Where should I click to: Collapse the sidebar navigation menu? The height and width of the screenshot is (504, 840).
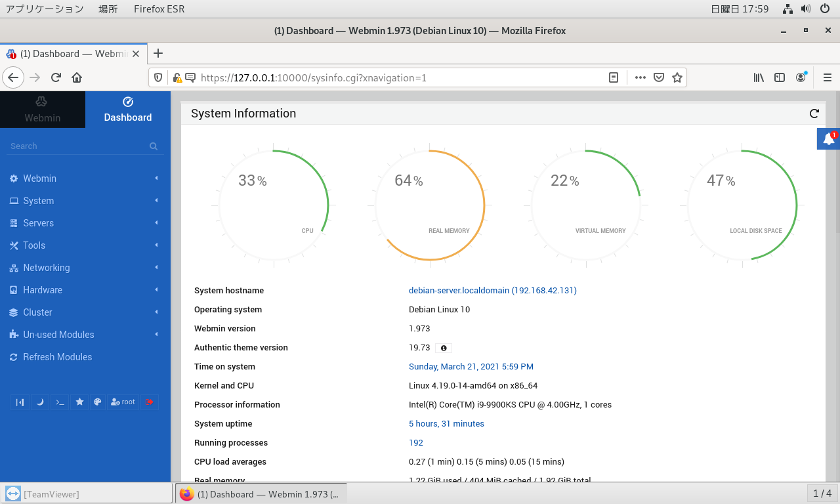(x=20, y=402)
